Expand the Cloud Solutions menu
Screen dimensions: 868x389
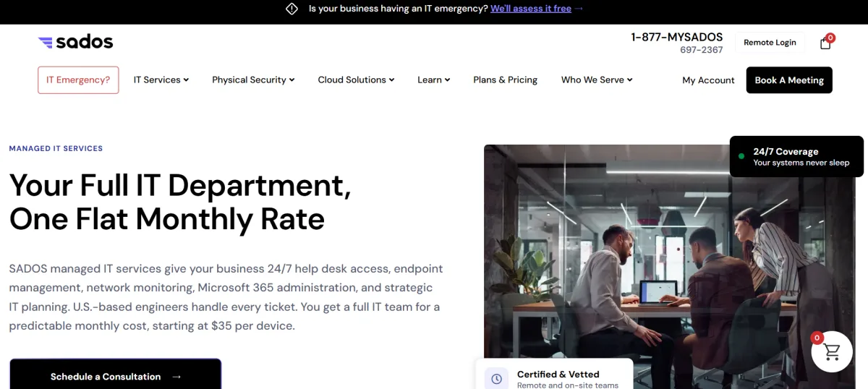click(x=356, y=80)
